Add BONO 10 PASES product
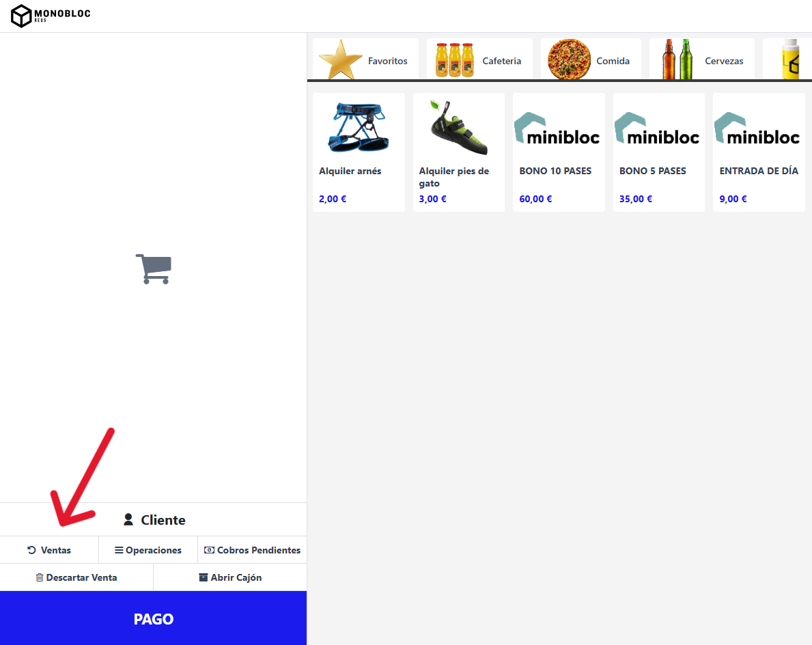812x645 pixels. pyautogui.click(x=559, y=152)
